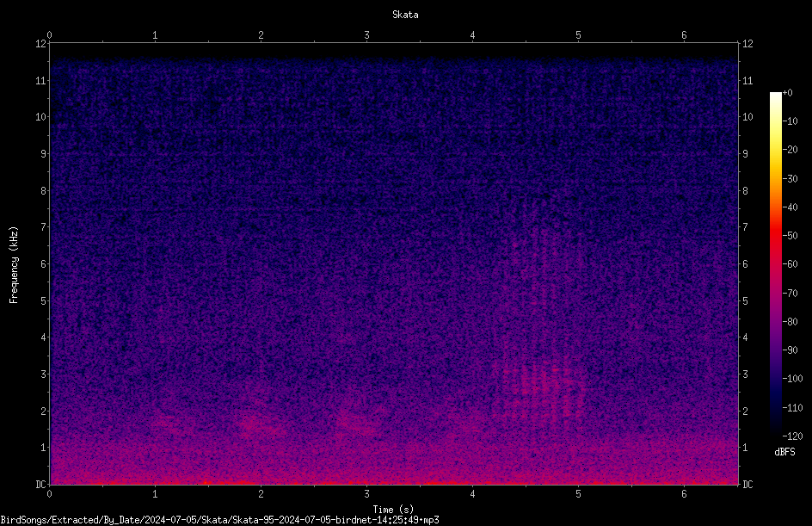
Task: Click the "-100" color scale label
Action: coord(792,379)
